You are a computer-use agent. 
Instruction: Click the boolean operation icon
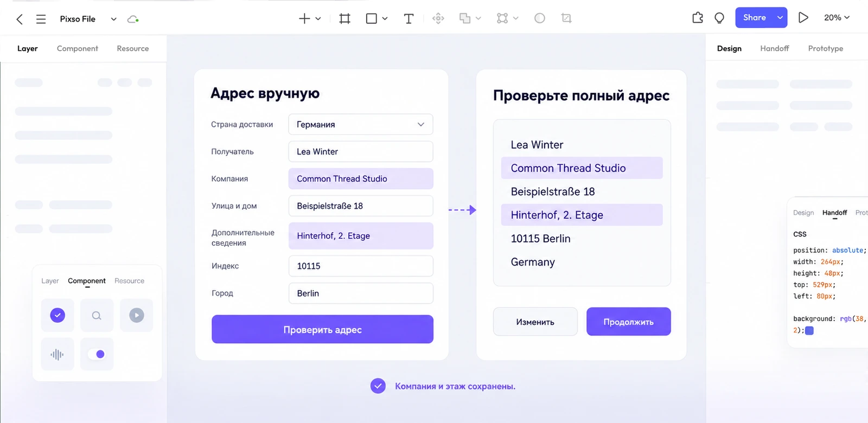(465, 18)
